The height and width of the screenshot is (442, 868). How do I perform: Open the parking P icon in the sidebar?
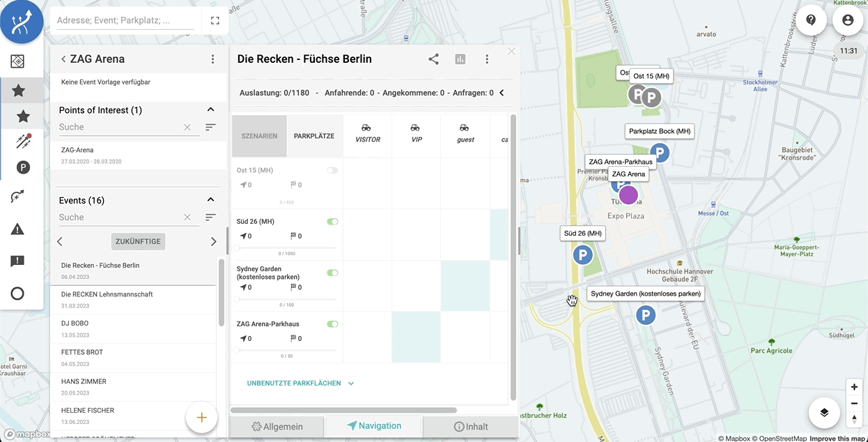(24, 167)
